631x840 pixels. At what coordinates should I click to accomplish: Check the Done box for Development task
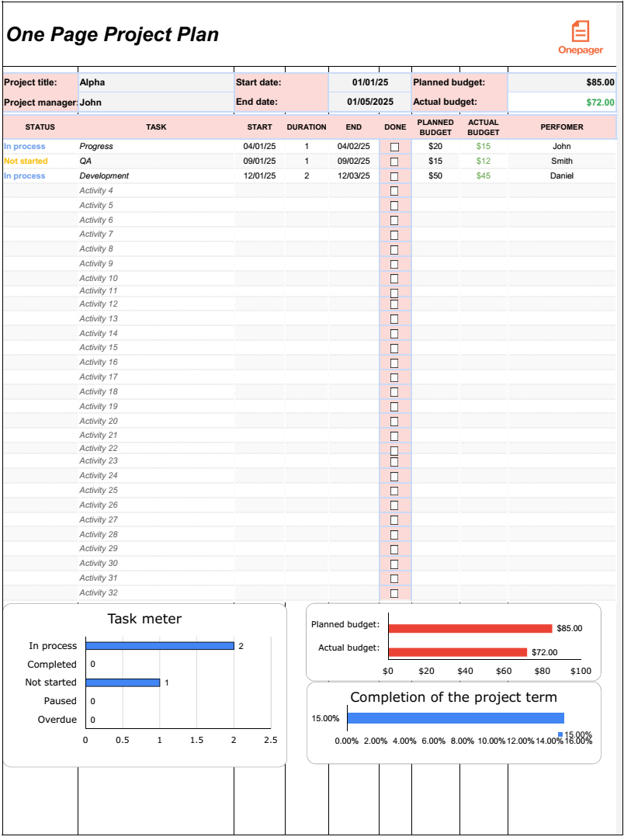coord(394,176)
